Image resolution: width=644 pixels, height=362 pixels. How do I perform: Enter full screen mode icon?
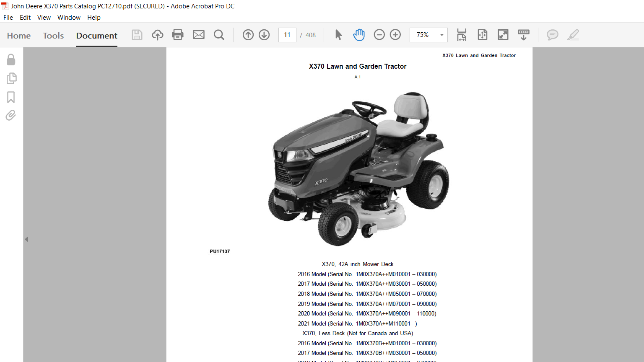pos(503,35)
